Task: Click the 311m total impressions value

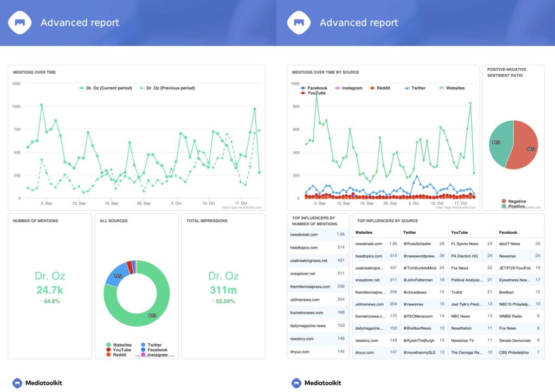Action: 223,290
